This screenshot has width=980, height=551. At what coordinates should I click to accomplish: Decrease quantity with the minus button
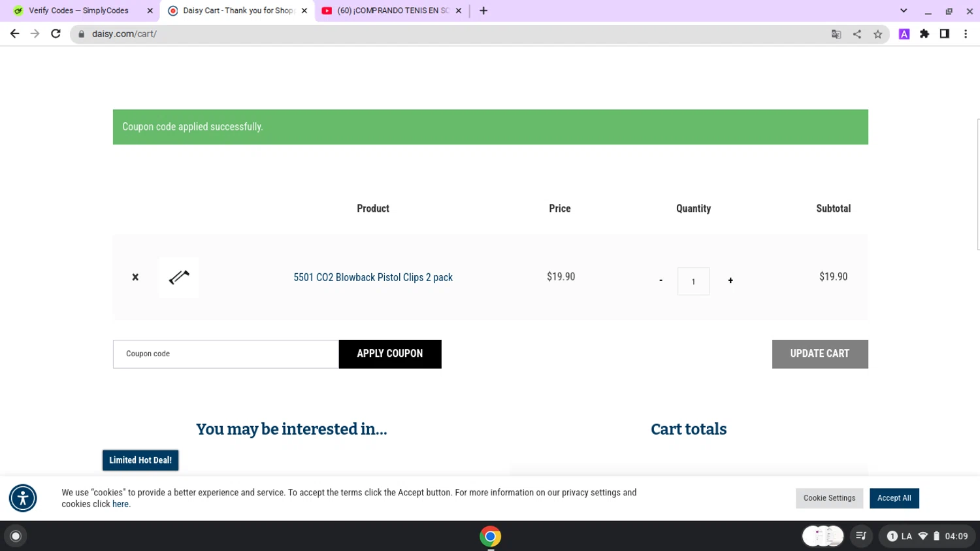(661, 280)
